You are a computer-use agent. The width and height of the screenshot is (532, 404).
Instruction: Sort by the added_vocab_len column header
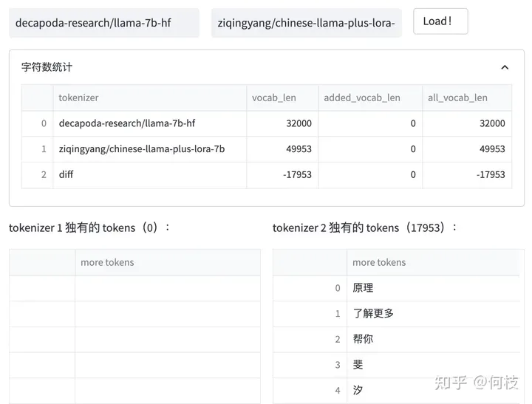[x=370, y=97]
